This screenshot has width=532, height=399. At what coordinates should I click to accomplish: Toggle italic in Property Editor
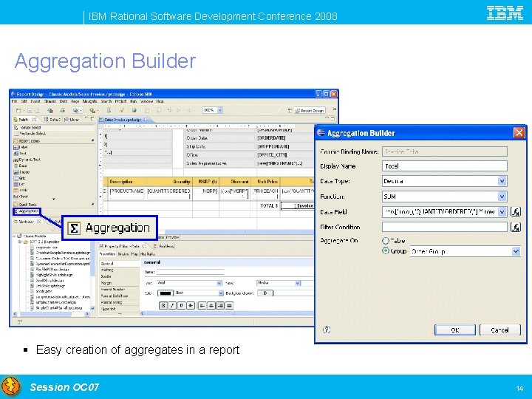point(172,306)
